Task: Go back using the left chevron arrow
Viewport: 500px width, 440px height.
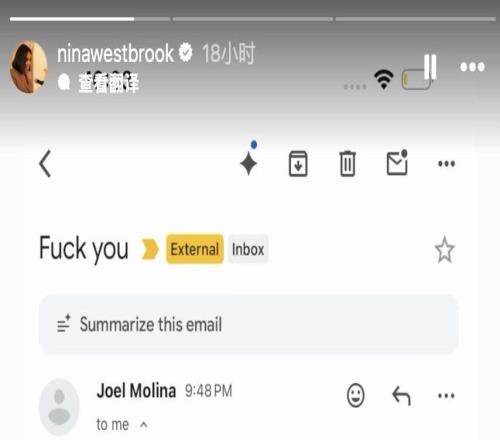Action: (x=45, y=163)
